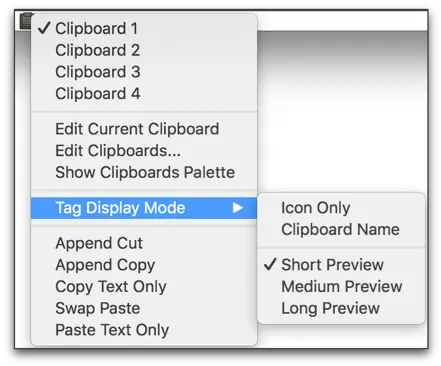This screenshot has height=366, width=441.
Task: Switch to Clipboard 3
Action: pos(144,72)
